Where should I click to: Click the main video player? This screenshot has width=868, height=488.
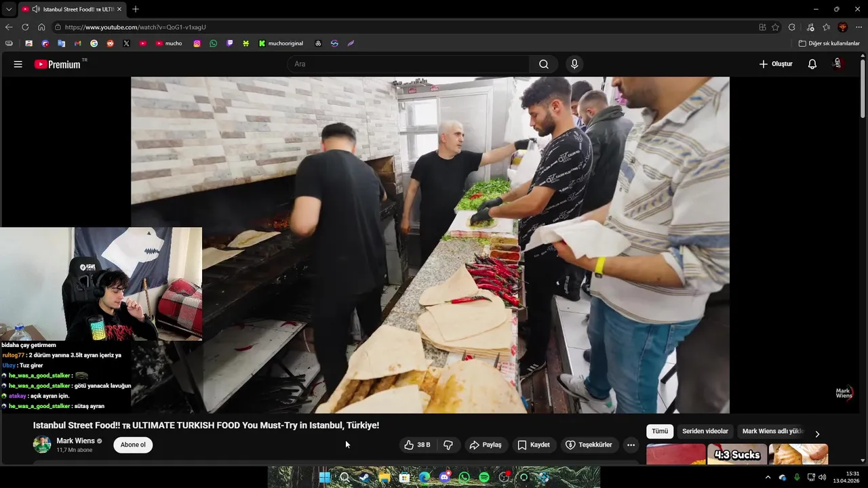click(430, 245)
